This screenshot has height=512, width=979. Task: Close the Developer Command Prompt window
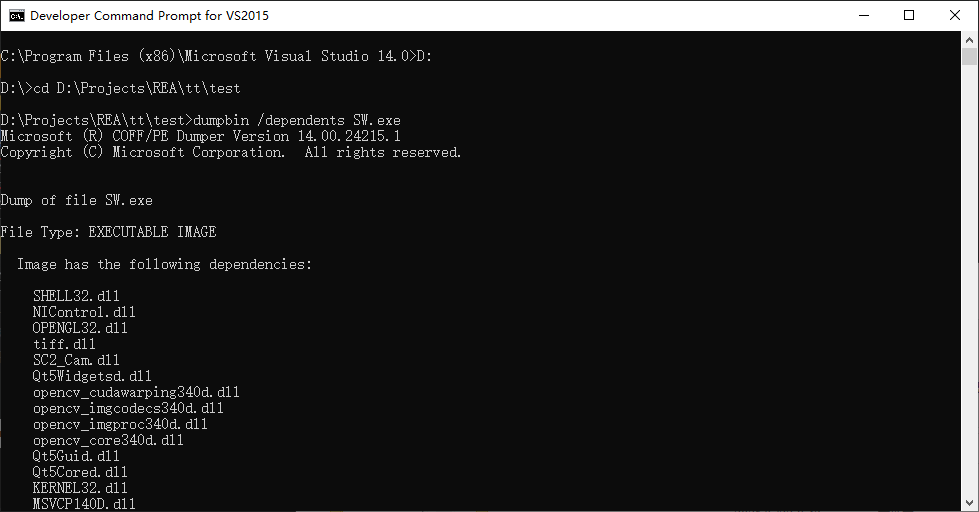(955, 16)
